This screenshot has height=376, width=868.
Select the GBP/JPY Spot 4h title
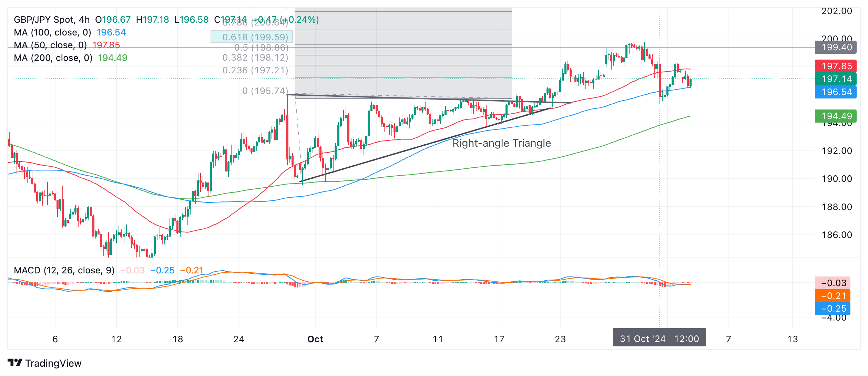pos(52,20)
